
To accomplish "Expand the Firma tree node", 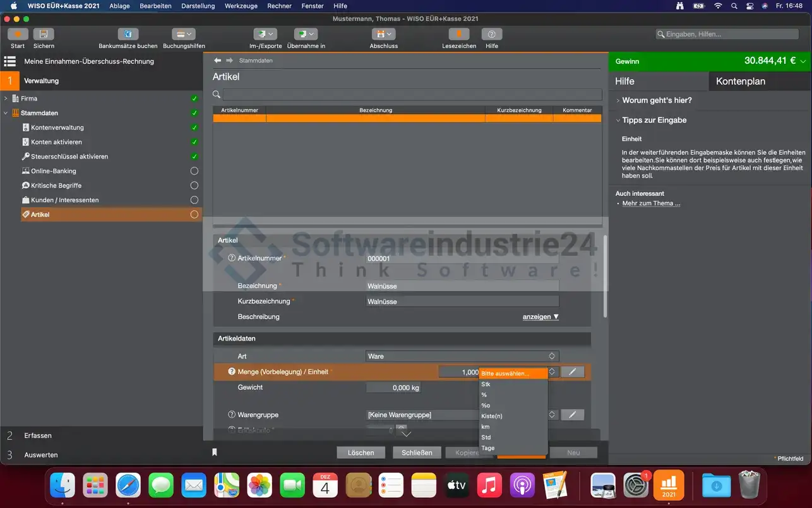I will [x=6, y=99].
